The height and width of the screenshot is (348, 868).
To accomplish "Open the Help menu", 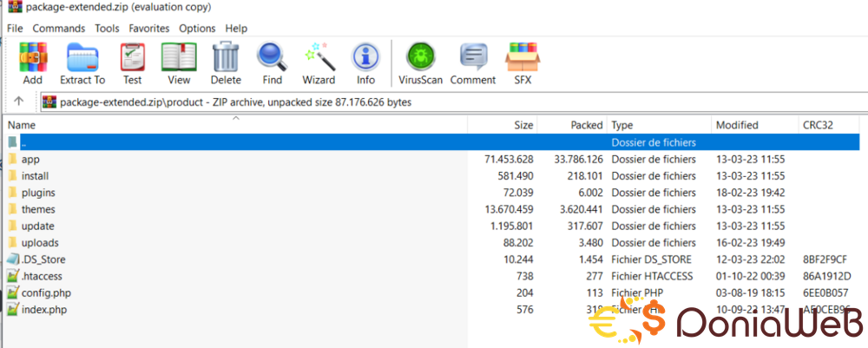I will [236, 29].
